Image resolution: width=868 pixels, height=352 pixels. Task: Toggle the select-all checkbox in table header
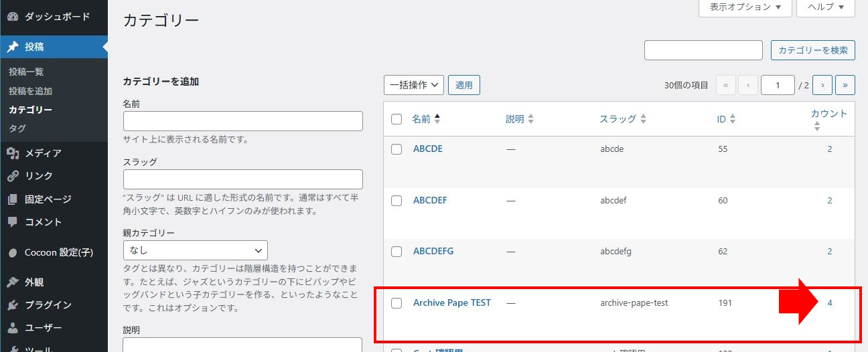pyautogui.click(x=396, y=119)
